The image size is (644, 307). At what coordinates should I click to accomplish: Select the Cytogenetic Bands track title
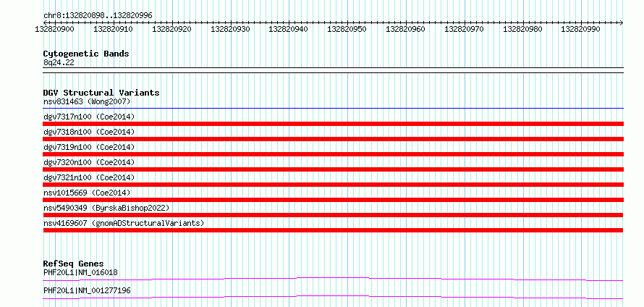click(86, 54)
